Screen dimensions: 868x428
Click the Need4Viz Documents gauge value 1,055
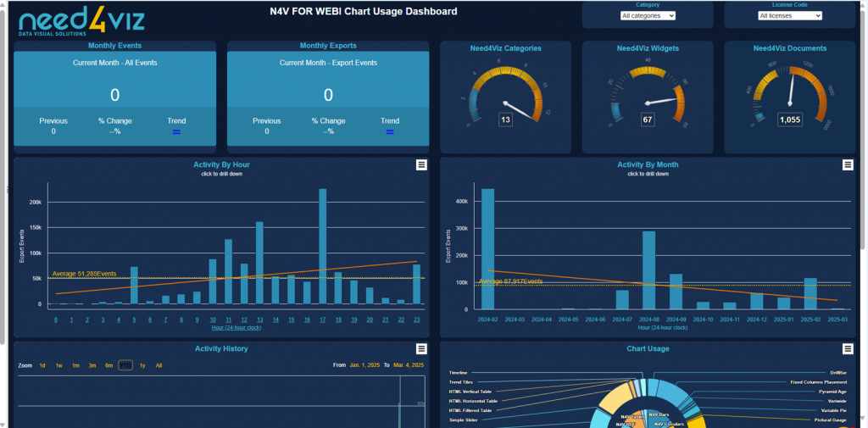tap(790, 120)
